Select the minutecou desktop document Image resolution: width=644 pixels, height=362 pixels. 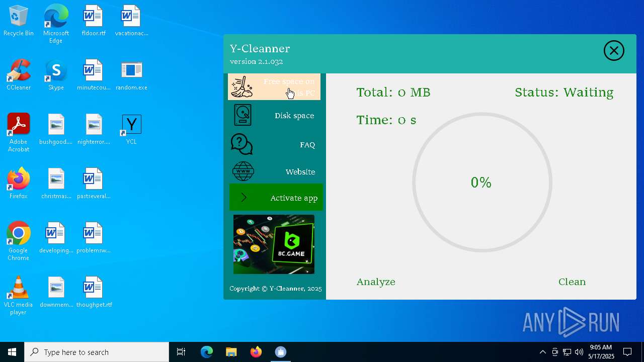coord(94,75)
